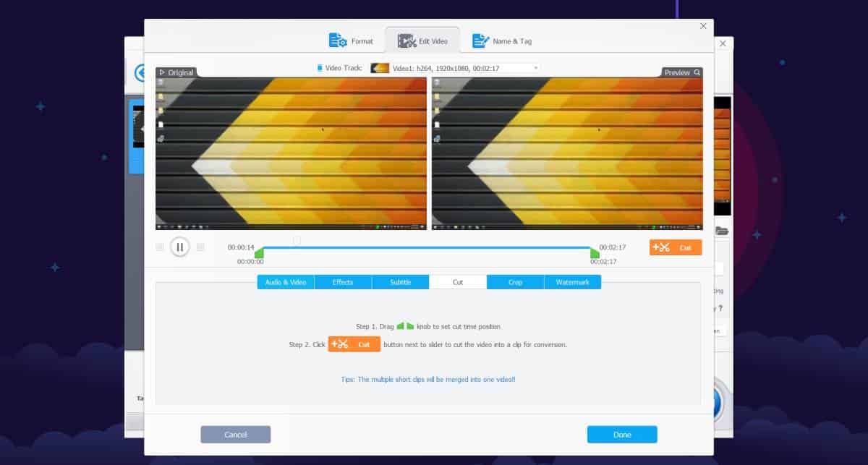Viewport: 868px width, 465px height.
Task: Click the Cancel button
Action: click(236, 435)
